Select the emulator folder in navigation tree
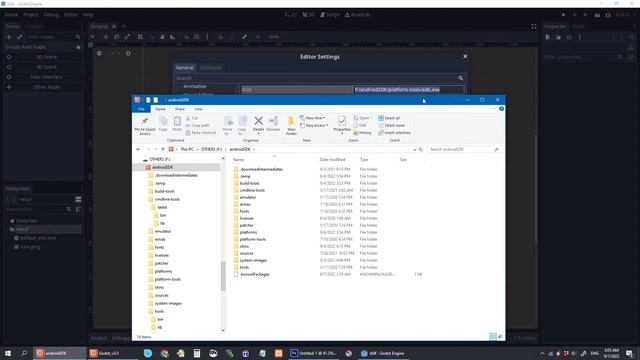 [163, 231]
